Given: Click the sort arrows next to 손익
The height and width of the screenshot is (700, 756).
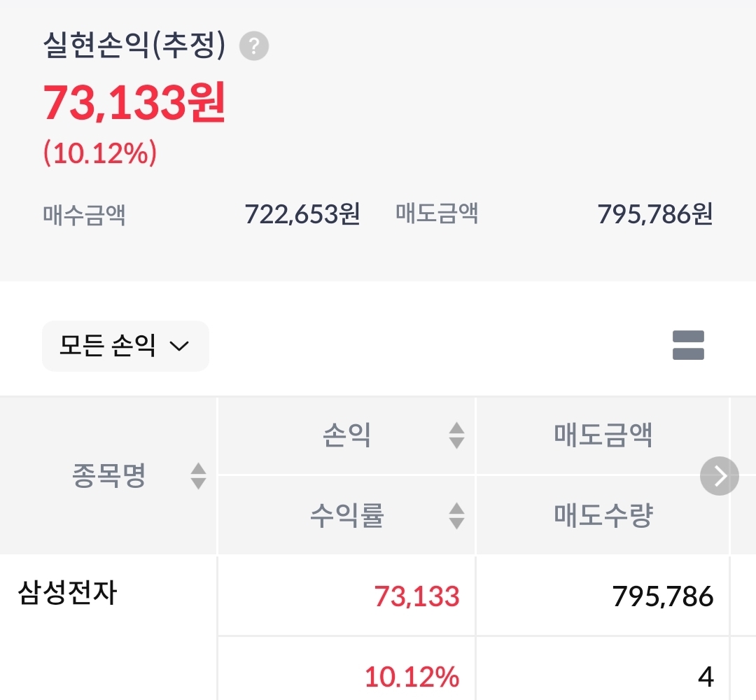Looking at the screenshot, I should [x=456, y=435].
